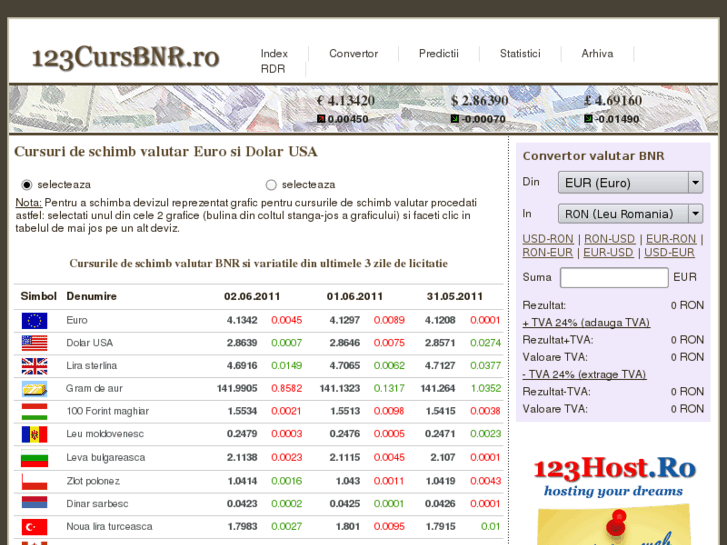The image size is (727, 545).
Task: Click the USD-EUR quick link
Action: tap(669, 253)
